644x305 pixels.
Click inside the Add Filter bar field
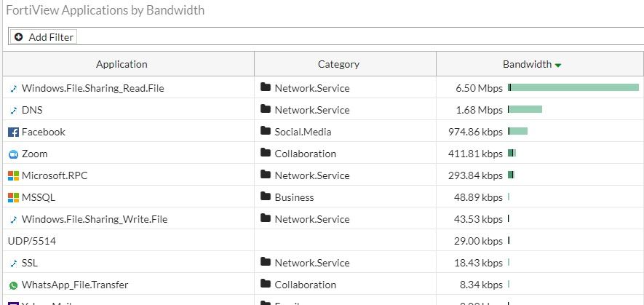(x=357, y=36)
